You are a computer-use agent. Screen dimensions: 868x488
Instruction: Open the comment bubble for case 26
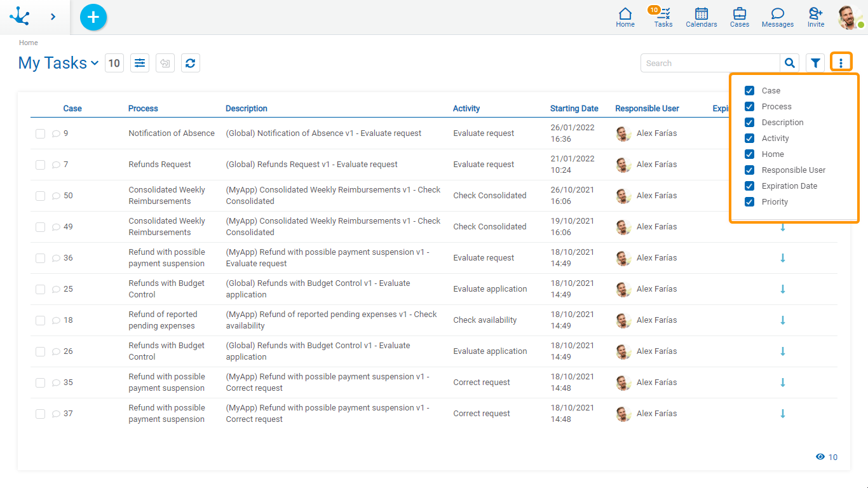56,351
